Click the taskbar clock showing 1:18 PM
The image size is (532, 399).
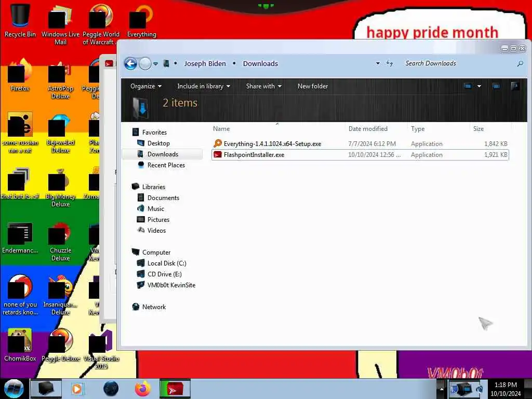point(506,389)
